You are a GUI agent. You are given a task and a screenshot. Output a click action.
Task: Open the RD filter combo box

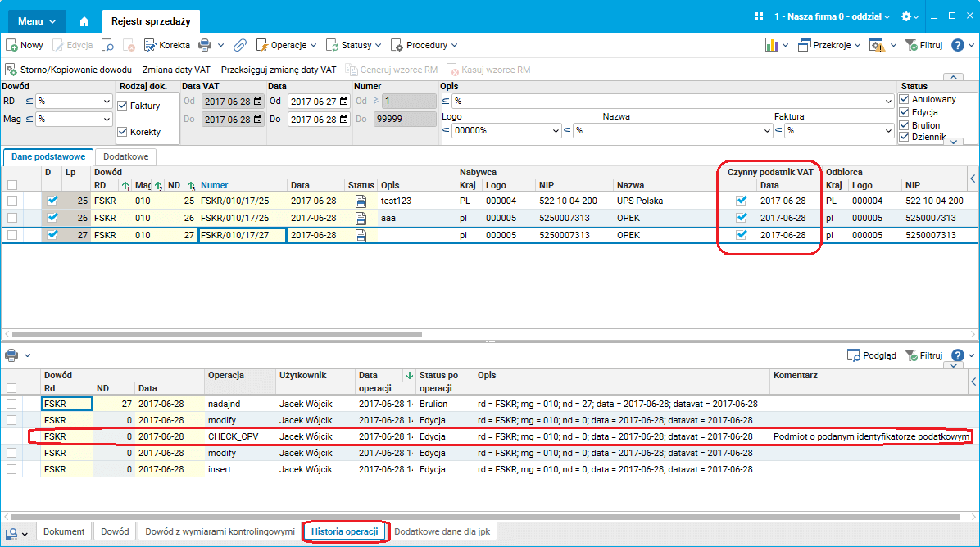point(74,102)
